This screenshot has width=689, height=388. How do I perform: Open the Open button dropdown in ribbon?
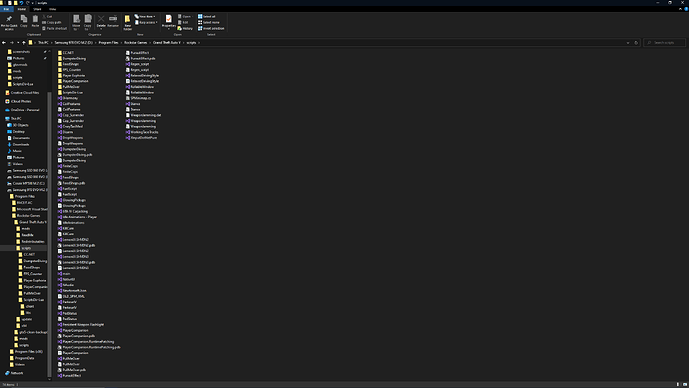(185, 16)
